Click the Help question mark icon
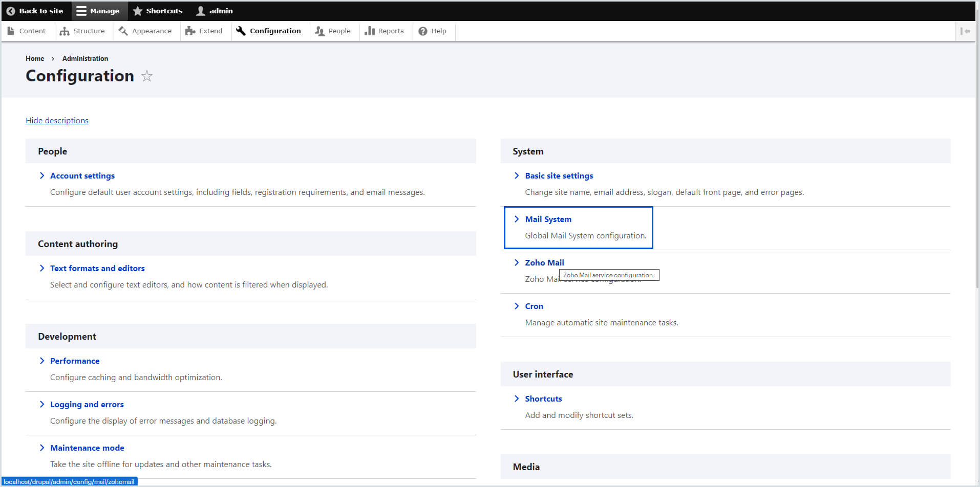The width and height of the screenshot is (980, 487). click(422, 31)
